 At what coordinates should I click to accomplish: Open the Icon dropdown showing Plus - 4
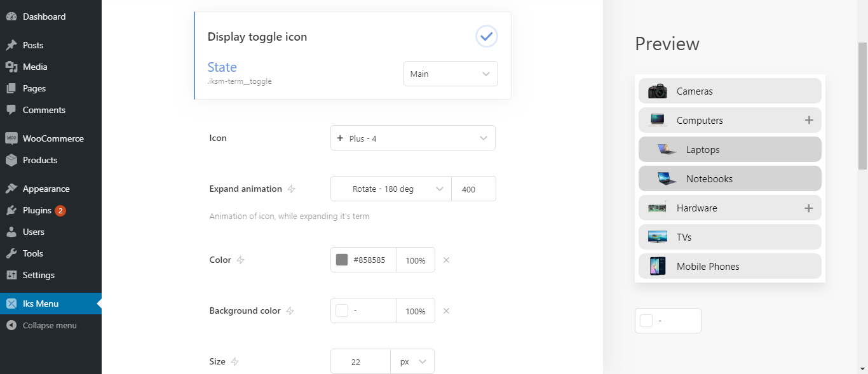(x=412, y=138)
